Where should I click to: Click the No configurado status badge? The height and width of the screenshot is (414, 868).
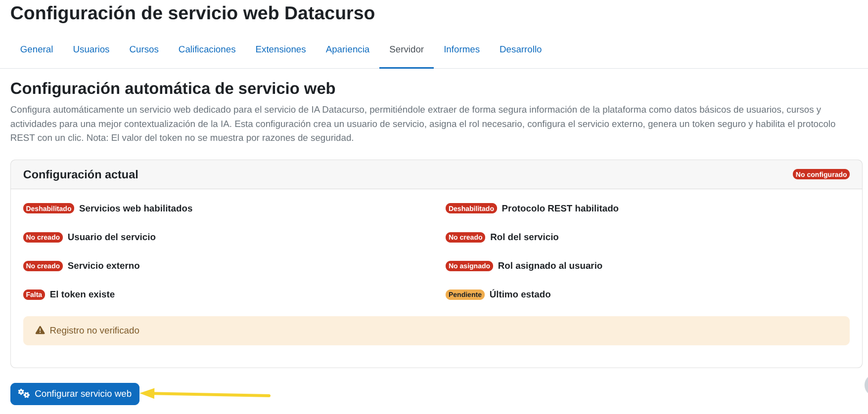821,174
